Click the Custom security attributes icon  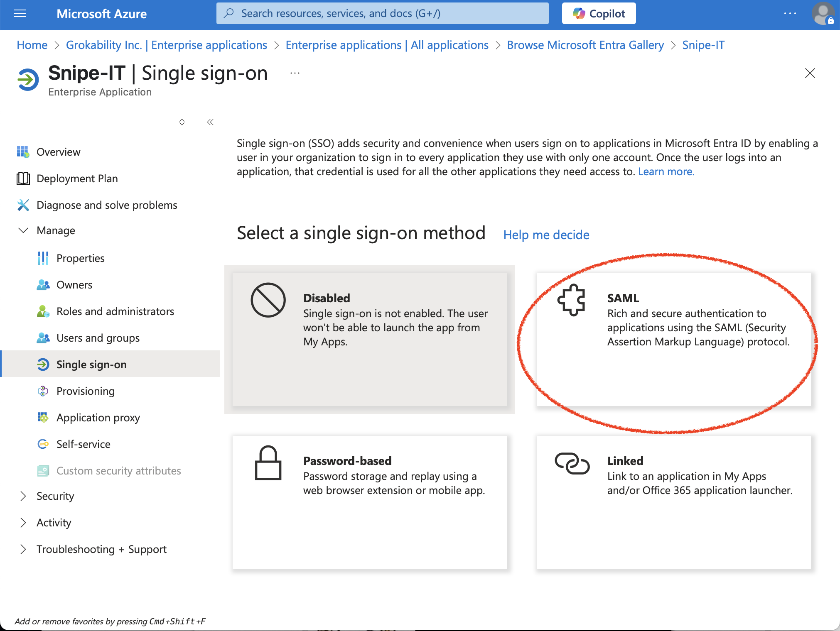pos(43,471)
